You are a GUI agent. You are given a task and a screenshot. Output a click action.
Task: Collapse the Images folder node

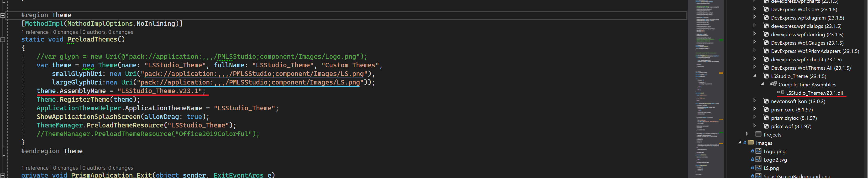click(x=740, y=142)
